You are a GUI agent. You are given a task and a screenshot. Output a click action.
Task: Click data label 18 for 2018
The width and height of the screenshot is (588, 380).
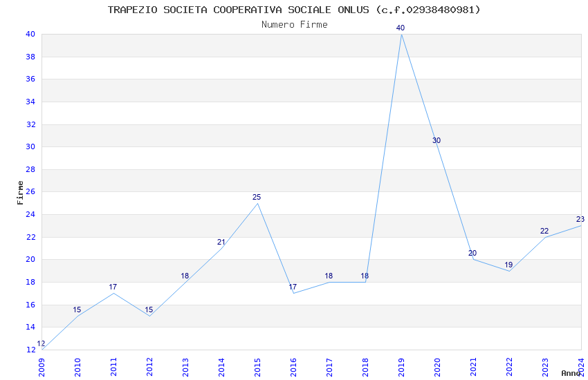(365, 276)
